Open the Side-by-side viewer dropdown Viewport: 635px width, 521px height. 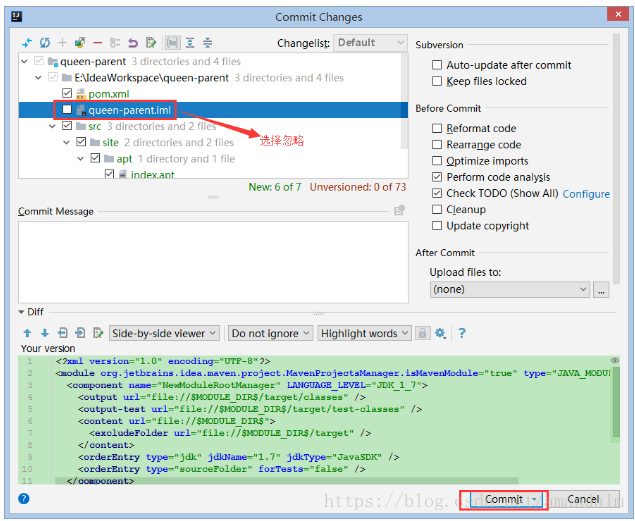[164, 333]
